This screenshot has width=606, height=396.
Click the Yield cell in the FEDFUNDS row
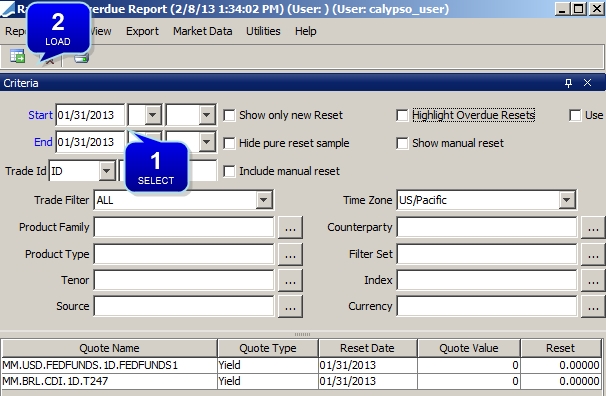pyautogui.click(x=268, y=365)
